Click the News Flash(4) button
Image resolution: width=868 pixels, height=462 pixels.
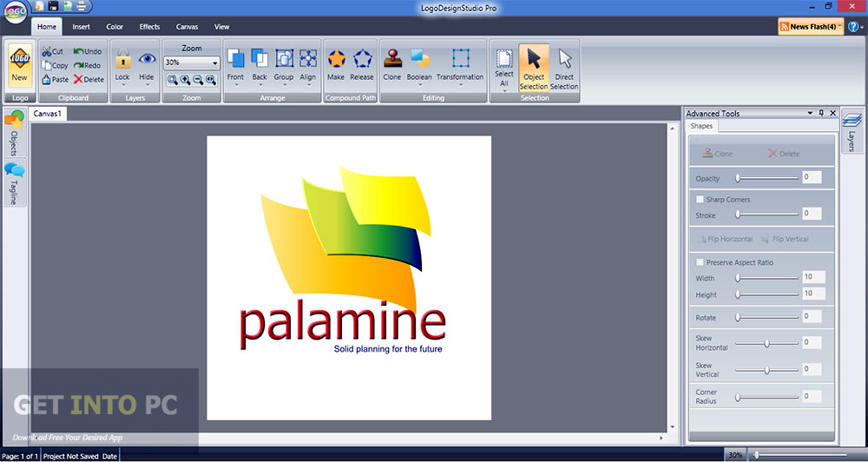pos(811,27)
